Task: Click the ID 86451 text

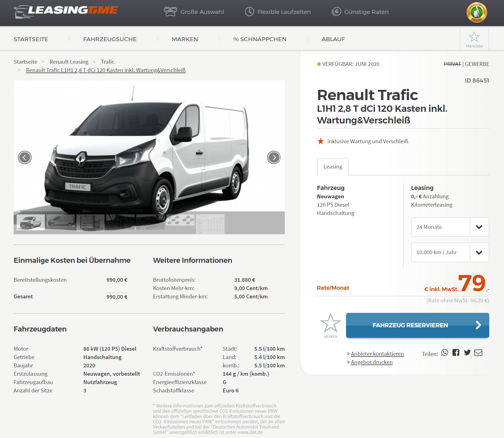Action: pos(477,80)
